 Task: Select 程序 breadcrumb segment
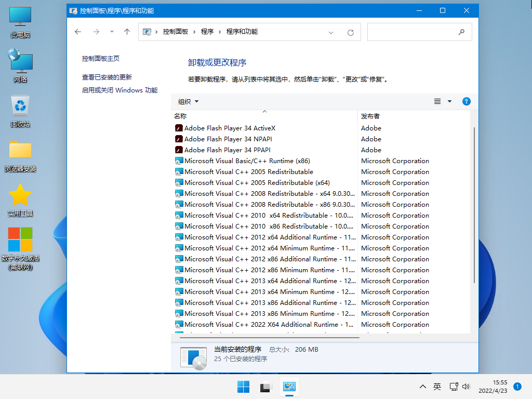pyautogui.click(x=207, y=32)
